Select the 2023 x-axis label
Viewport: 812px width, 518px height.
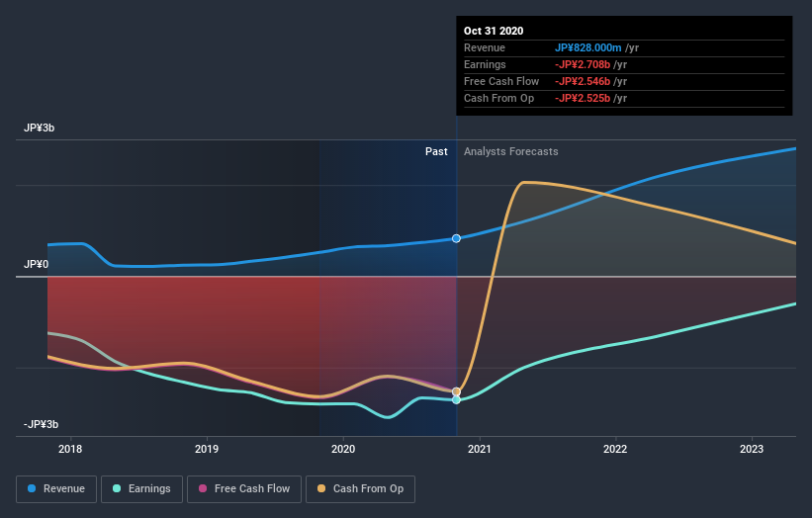pyautogui.click(x=752, y=449)
